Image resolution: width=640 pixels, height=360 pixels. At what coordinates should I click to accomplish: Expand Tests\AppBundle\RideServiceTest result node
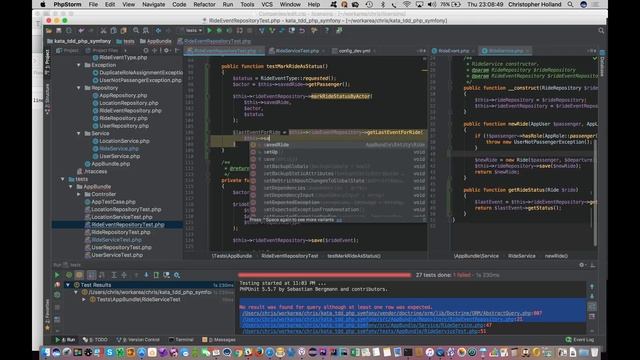pyautogui.click(x=84, y=300)
